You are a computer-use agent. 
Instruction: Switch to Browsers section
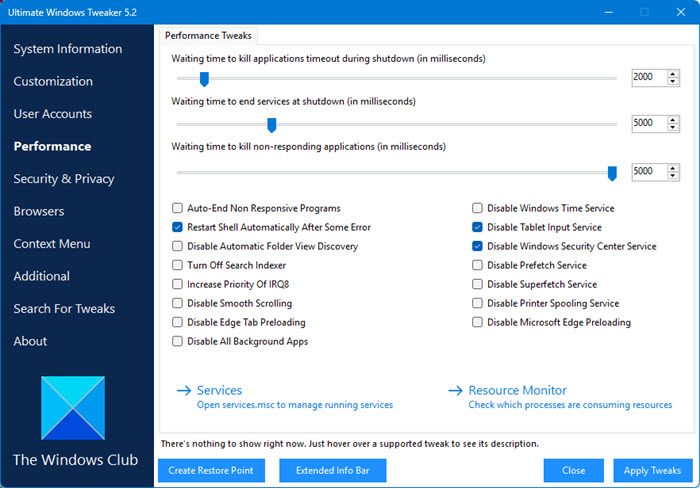39,211
